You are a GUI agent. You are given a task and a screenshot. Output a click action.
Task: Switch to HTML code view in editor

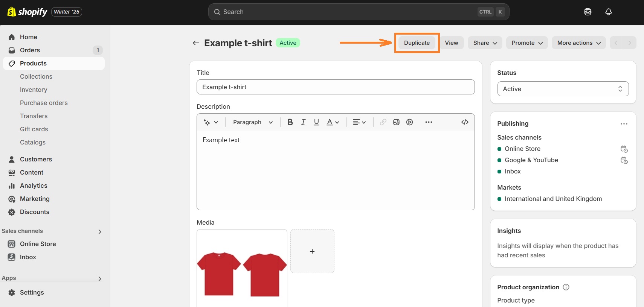click(465, 122)
